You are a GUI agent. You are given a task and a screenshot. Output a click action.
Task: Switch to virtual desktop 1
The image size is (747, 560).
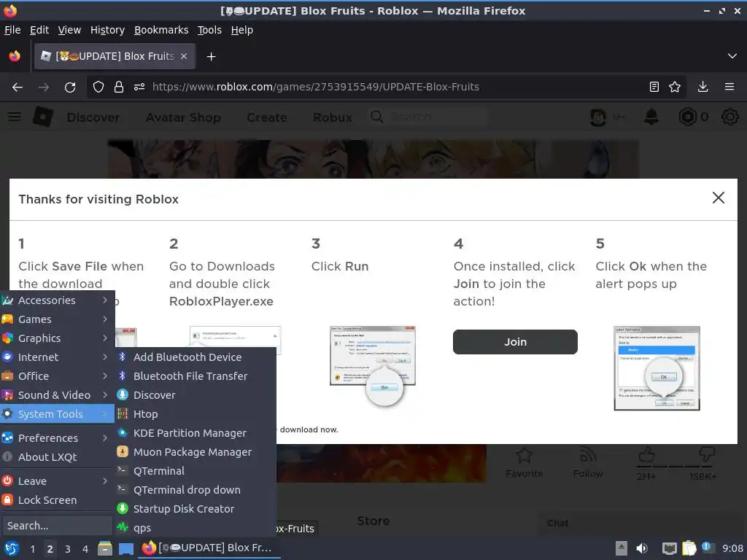click(32, 549)
